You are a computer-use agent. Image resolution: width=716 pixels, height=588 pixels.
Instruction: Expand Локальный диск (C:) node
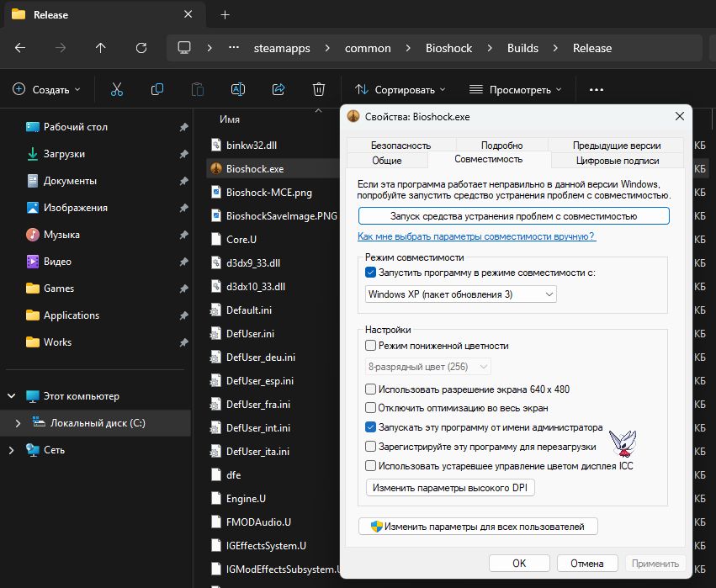[18, 423]
